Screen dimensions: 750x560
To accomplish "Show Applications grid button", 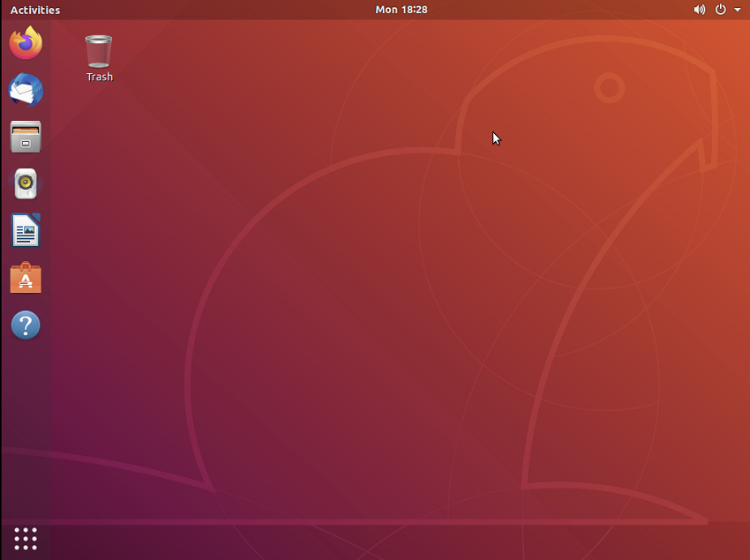I will coord(26,539).
